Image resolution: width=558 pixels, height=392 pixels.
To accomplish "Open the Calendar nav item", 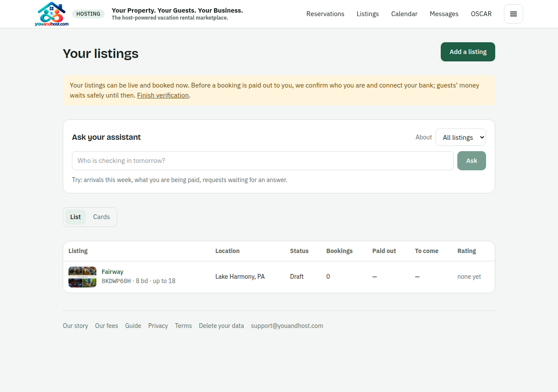I will [404, 14].
